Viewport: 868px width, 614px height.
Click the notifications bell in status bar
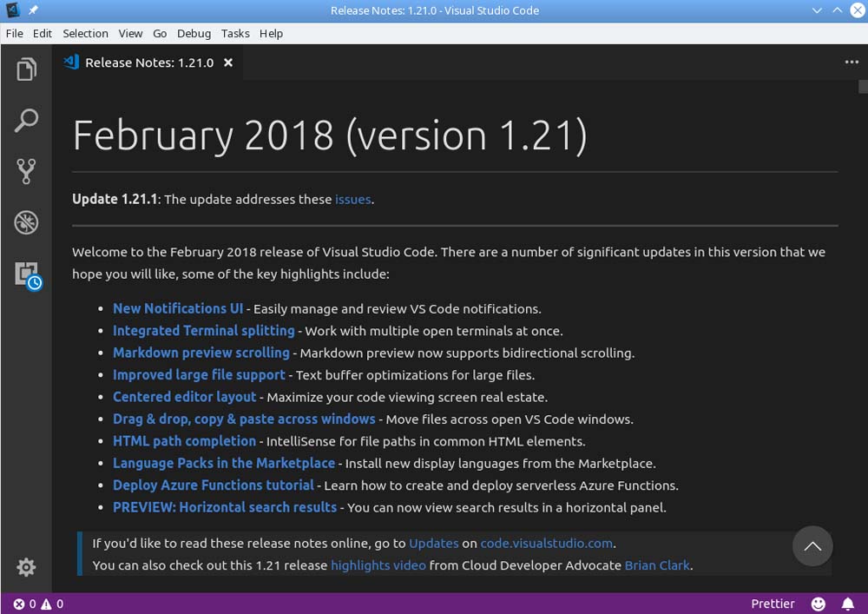pos(847,604)
